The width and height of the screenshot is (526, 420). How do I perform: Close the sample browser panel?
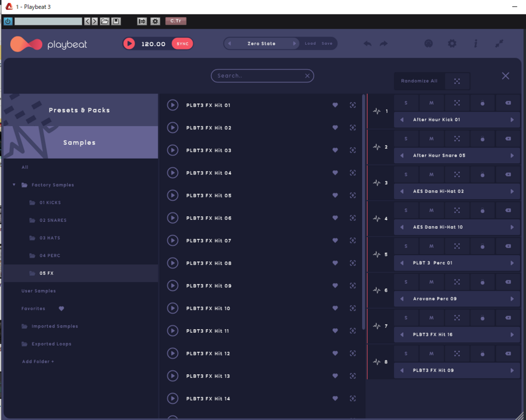point(505,76)
